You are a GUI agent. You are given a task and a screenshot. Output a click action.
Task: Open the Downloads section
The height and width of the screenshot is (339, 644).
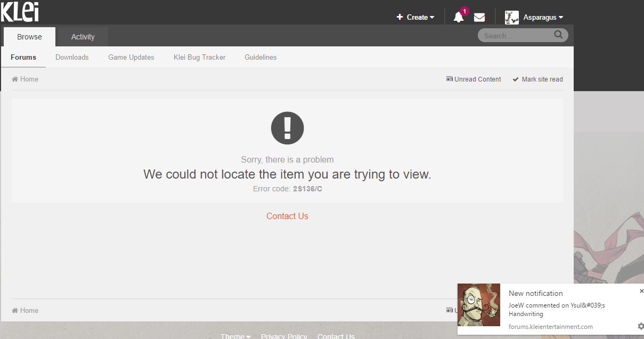coord(72,57)
